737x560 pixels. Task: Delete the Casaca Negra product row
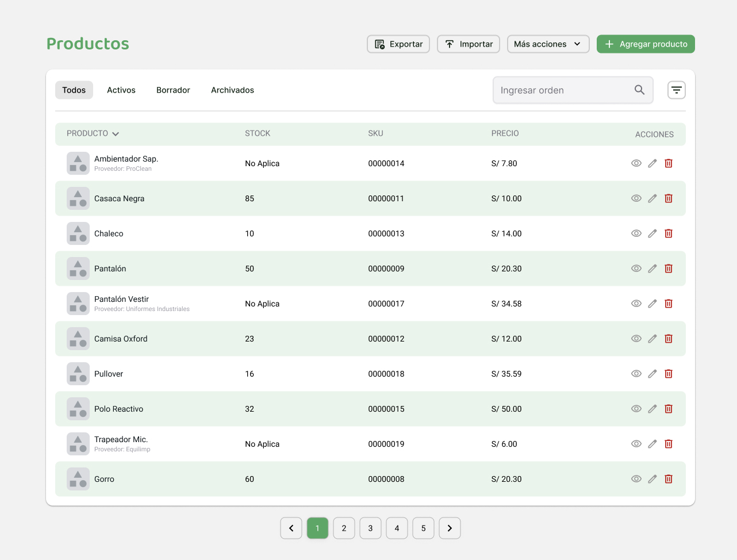669,198
